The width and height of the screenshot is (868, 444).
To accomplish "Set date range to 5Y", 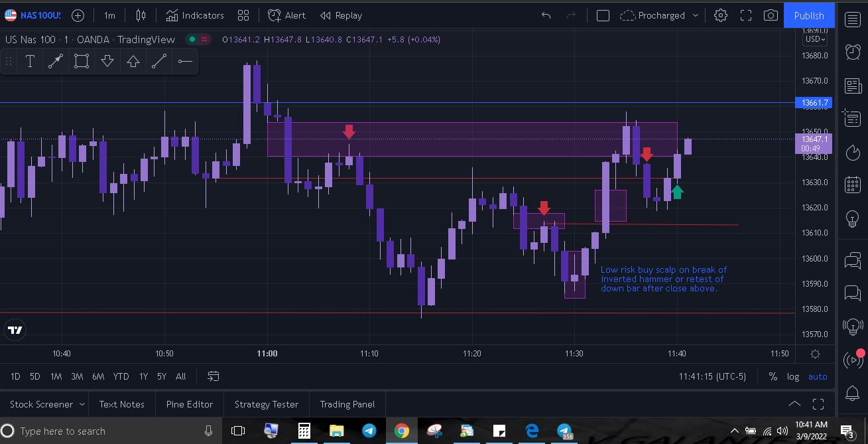I will (x=162, y=376).
